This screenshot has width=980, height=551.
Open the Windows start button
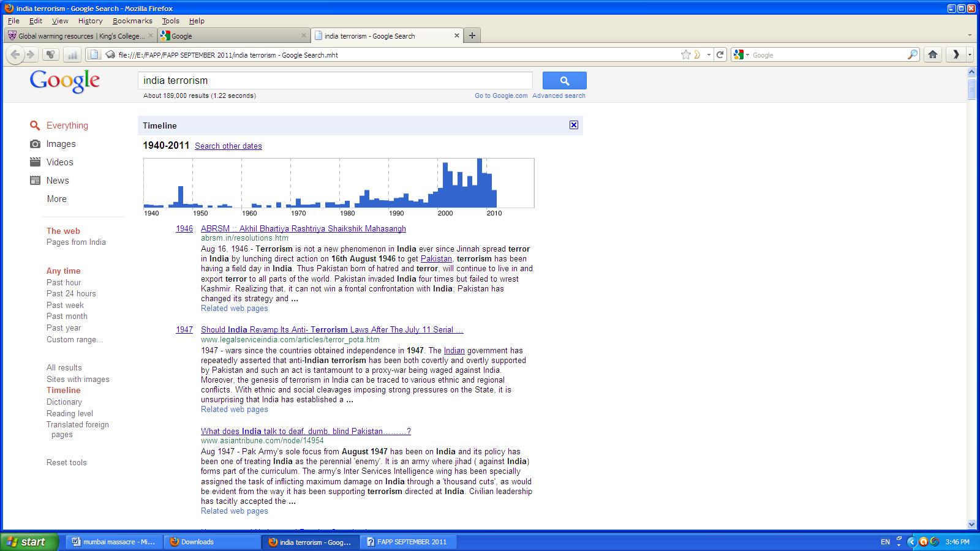(x=29, y=542)
